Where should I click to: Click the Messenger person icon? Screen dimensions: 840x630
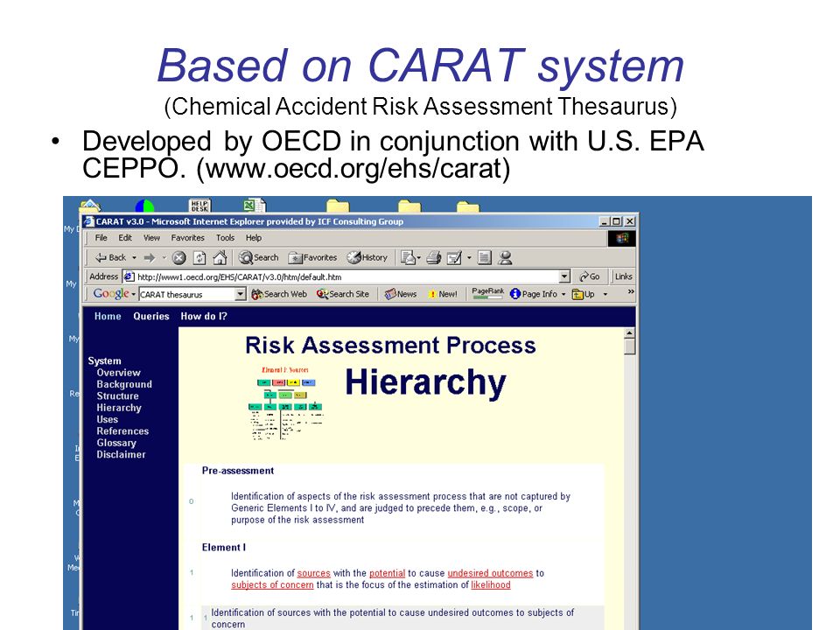coord(505,258)
